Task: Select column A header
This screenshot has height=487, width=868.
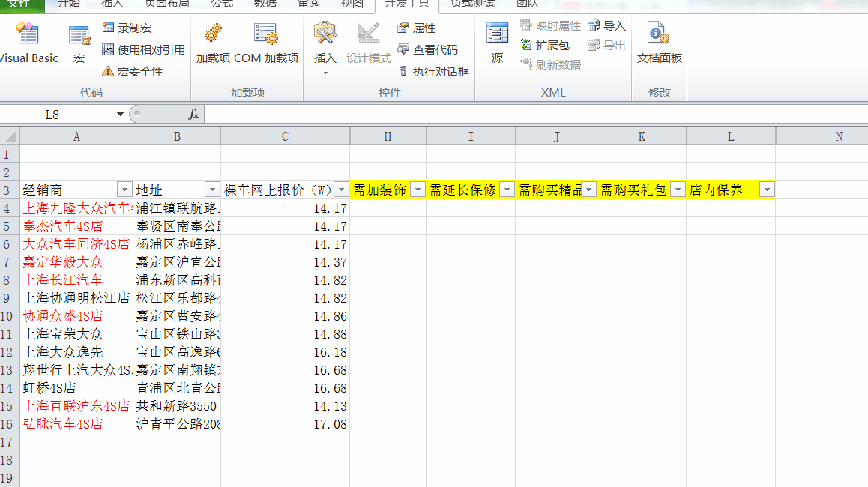Action: coord(76,136)
